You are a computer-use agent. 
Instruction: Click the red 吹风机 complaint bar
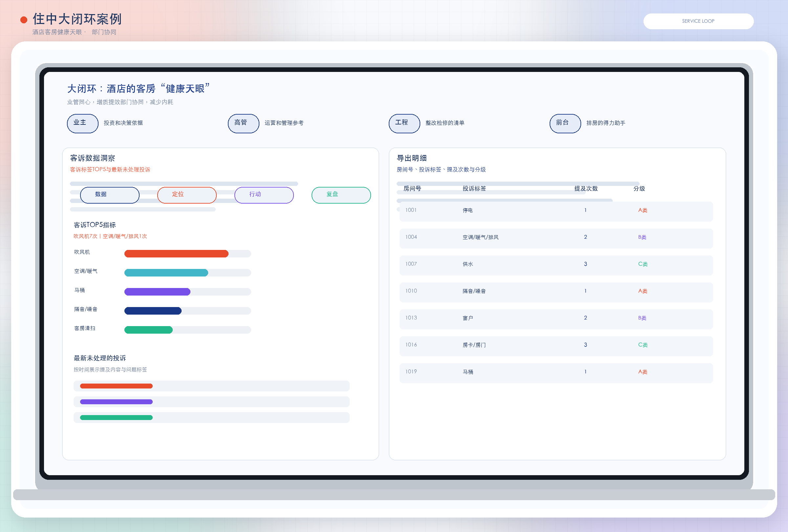(x=176, y=254)
